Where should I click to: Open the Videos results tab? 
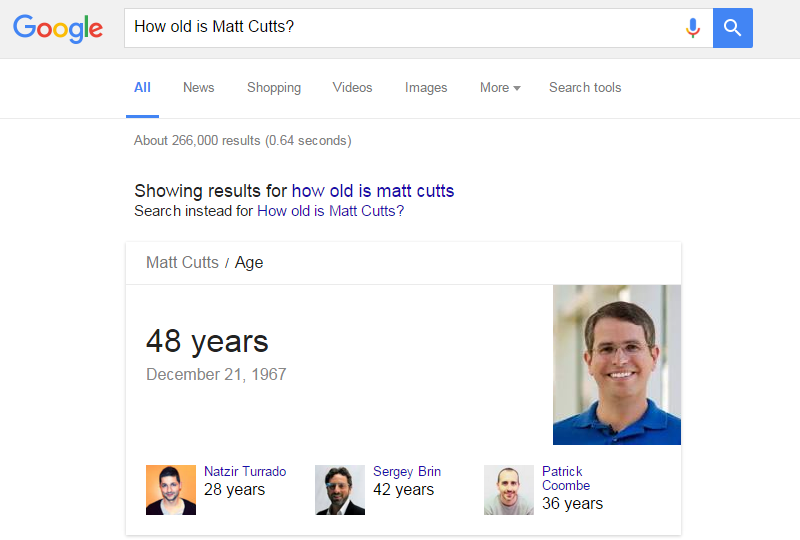click(x=352, y=88)
